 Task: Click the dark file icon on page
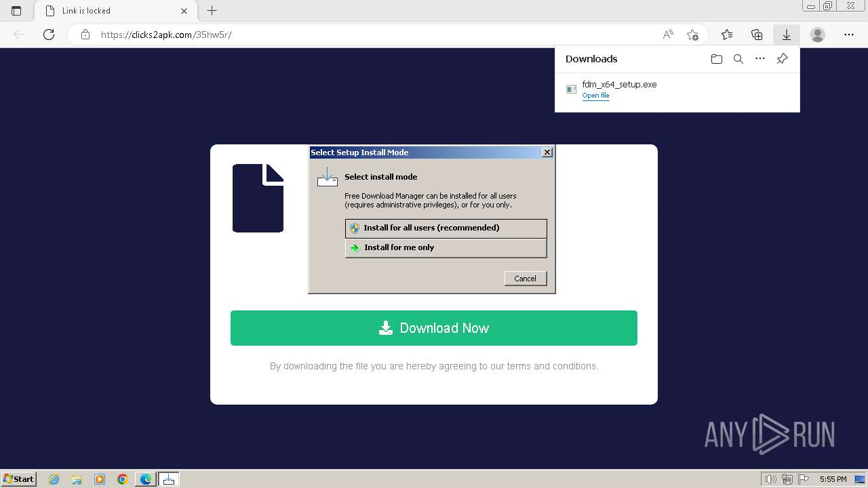click(258, 198)
